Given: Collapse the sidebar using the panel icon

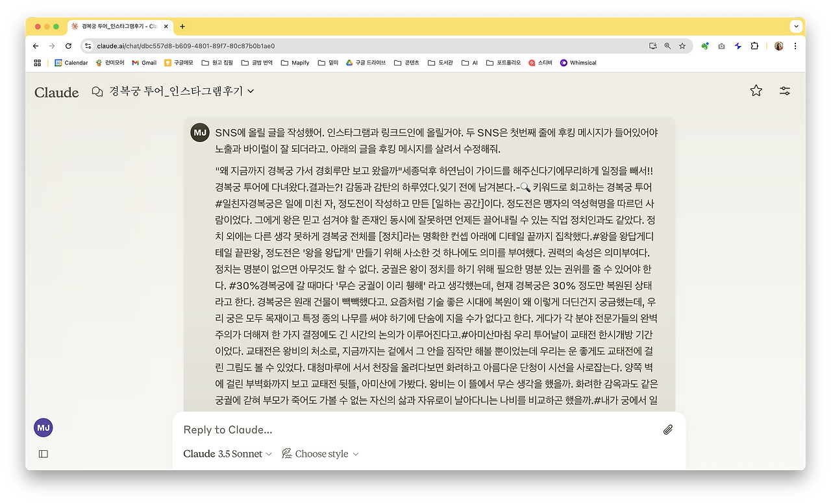Looking at the screenshot, I should click(x=43, y=454).
